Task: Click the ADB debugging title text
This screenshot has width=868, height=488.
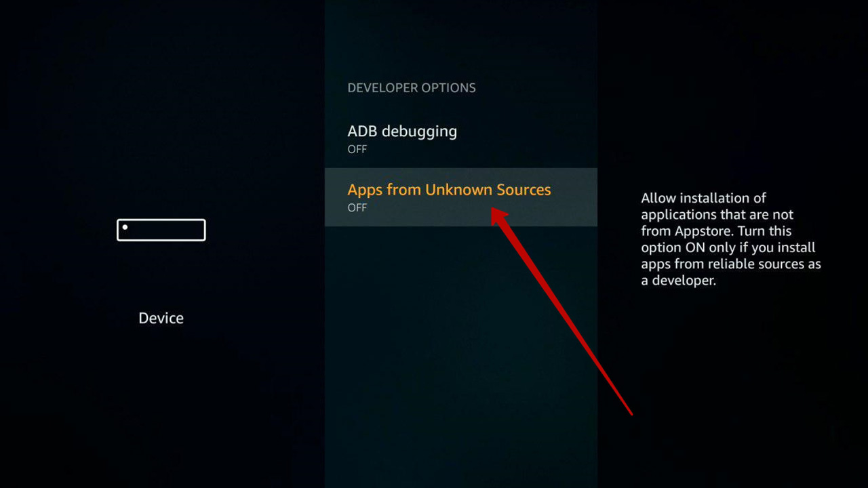Action: point(402,131)
